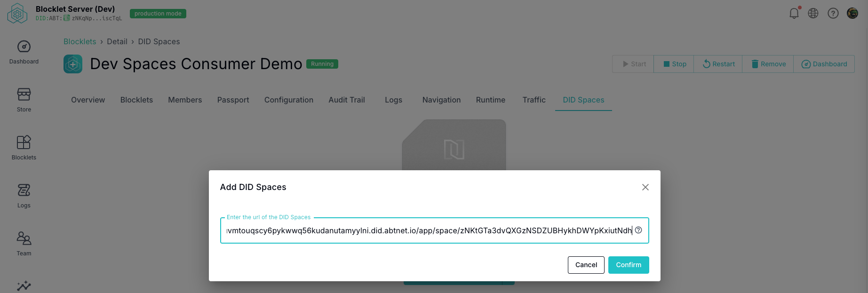Screen dimensions: 868x293
Task: Click the help icon inside URL field
Action: 638,230
